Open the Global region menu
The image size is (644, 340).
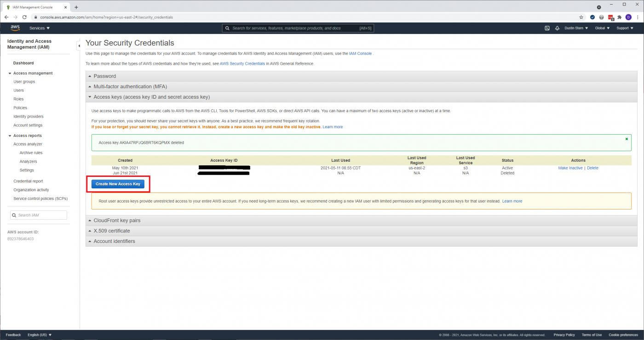pyautogui.click(x=602, y=28)
